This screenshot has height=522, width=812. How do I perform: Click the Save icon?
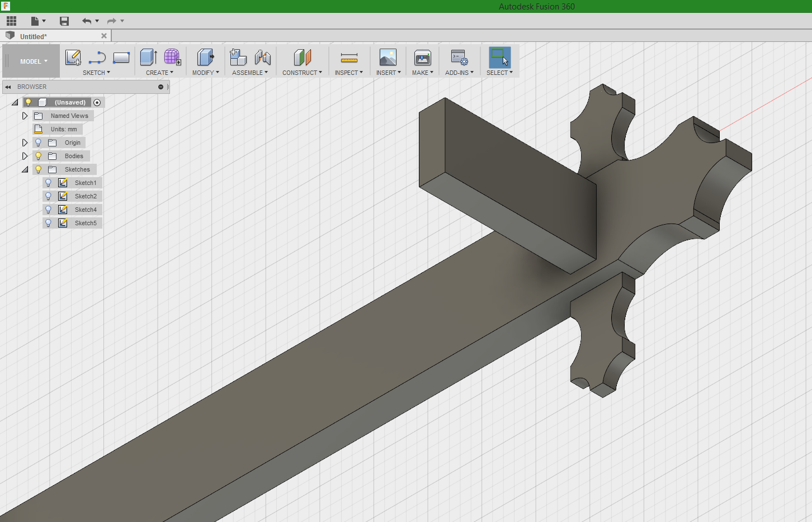point(64,21)
